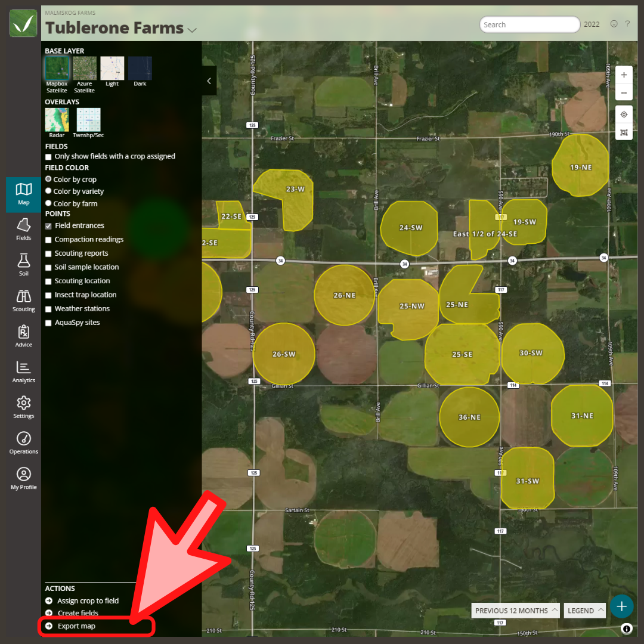Open the Advice section in sidebar
644x644 pixels.
[x=23, y=336]
